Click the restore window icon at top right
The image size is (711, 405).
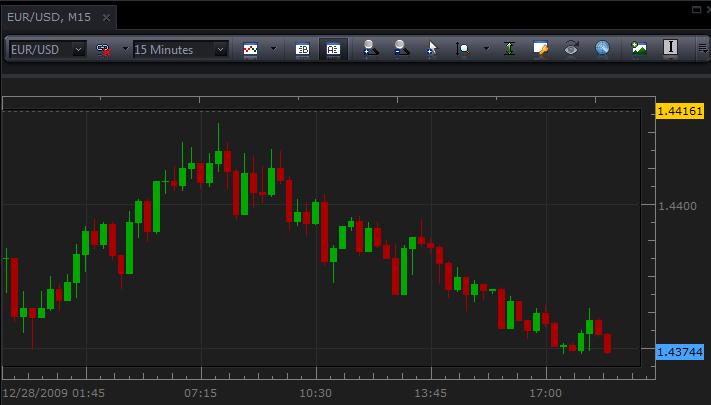(x=696, y=10)
